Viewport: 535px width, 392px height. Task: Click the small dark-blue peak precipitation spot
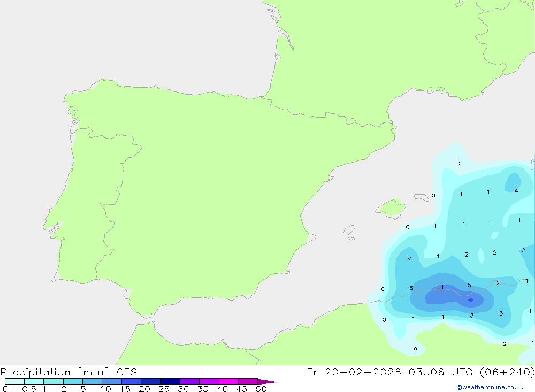tap(470, 300)
